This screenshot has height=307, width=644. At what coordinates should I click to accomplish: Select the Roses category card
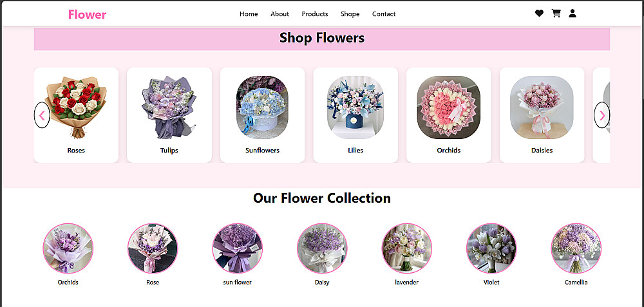[x=76, y=115]
